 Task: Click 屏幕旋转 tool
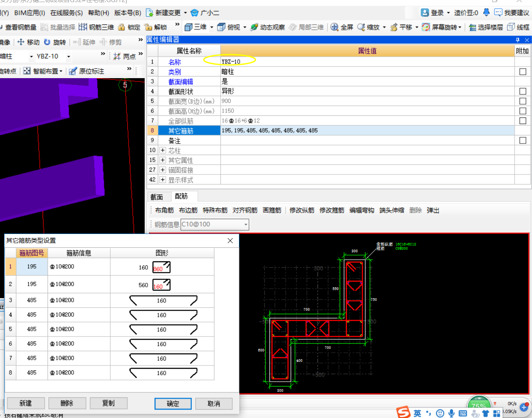439,27
